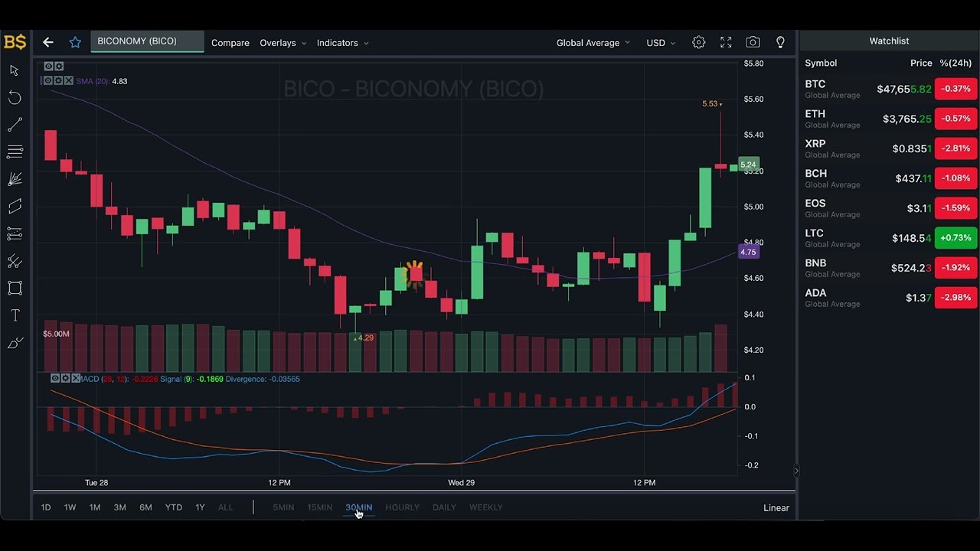Select the fan lines drawing tool
The width and height of the screenshot is (980, 551).
(x=15, y=179)
